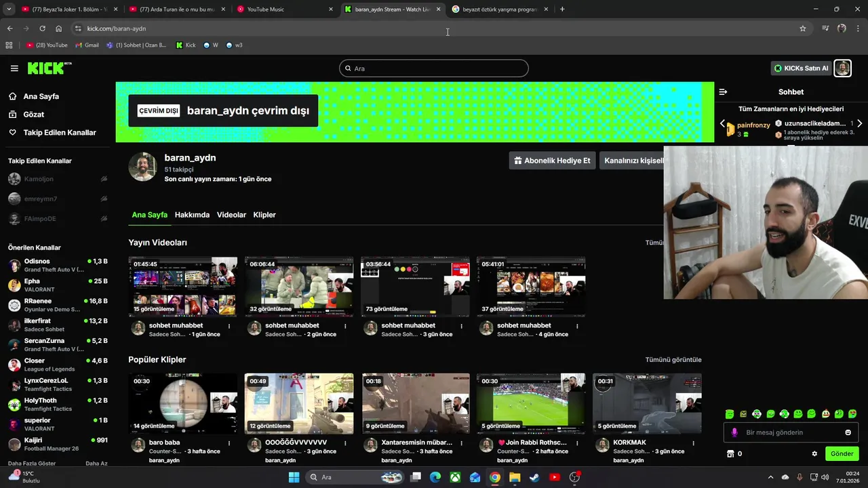The width and height of the screenshot is (868, 488).
Task: Collapse the Sohbet chat panel
Action: [723, 91]
